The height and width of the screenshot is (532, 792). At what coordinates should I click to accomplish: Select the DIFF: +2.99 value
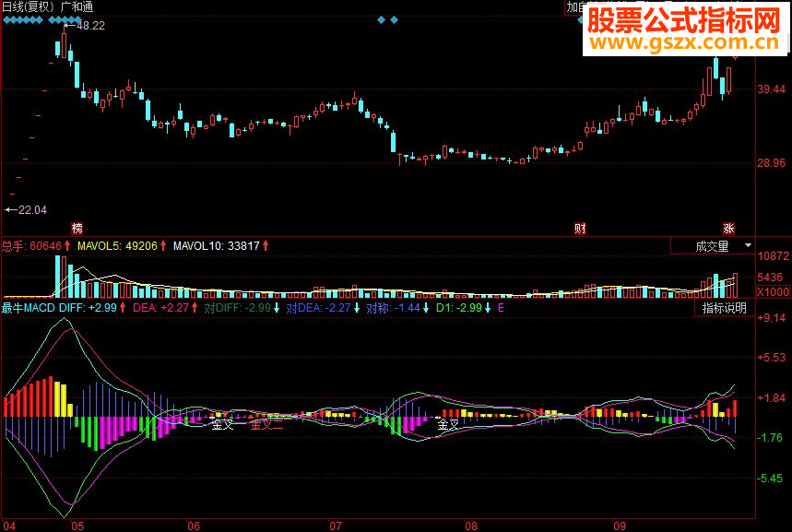[x=88, y=308]
